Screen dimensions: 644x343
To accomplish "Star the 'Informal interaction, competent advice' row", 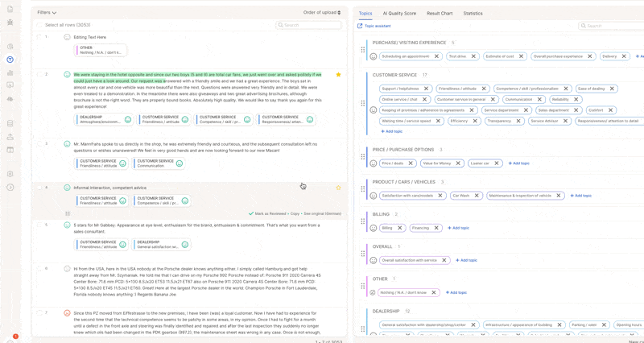I will click(x=338, y=188).
